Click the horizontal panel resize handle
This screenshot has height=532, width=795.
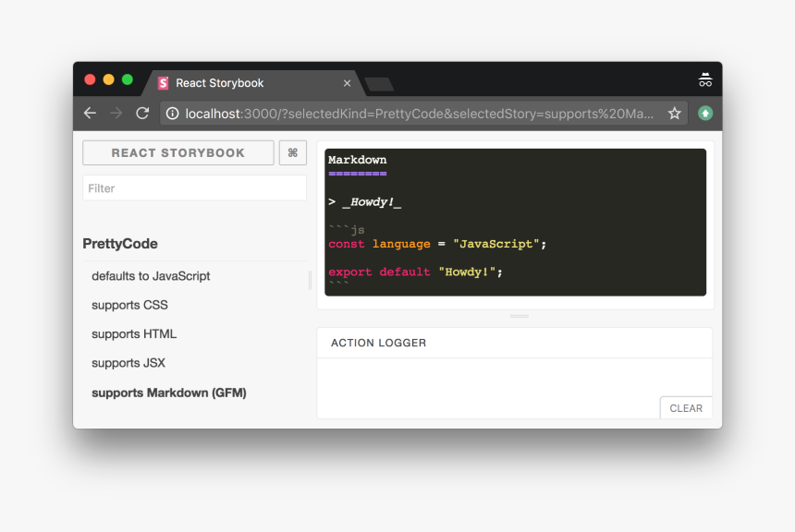click(519, 316)
